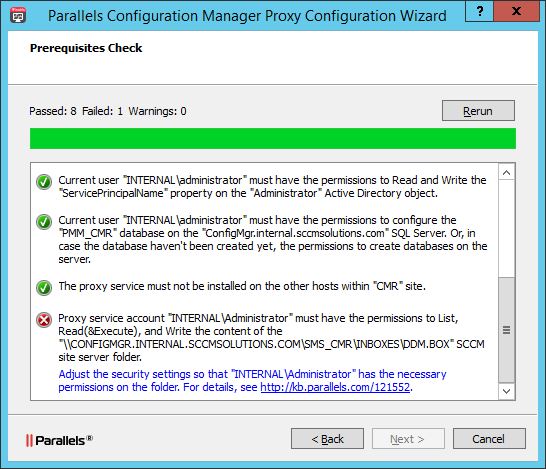Click the ServicePrincipalName permission text

(x=272, y=186)
